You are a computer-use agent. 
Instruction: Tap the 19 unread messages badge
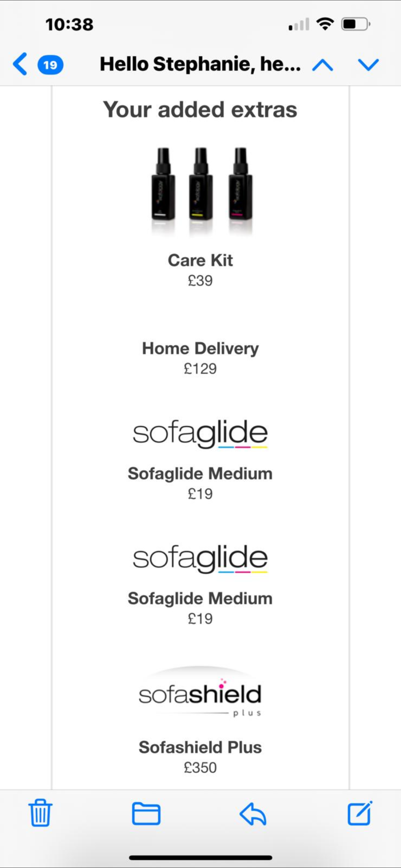pyautogui.click(x=50, y=64)
